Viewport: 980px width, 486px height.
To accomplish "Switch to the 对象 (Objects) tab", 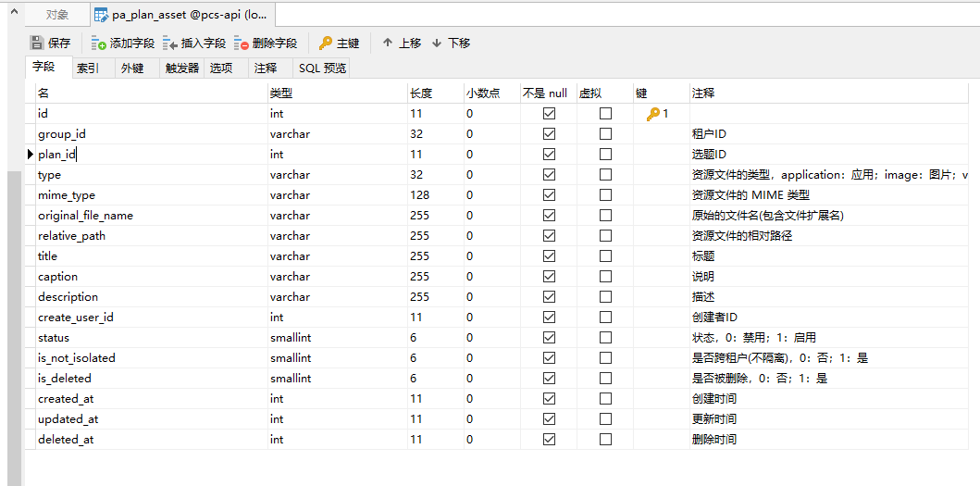I will click(x=57, y=15).
